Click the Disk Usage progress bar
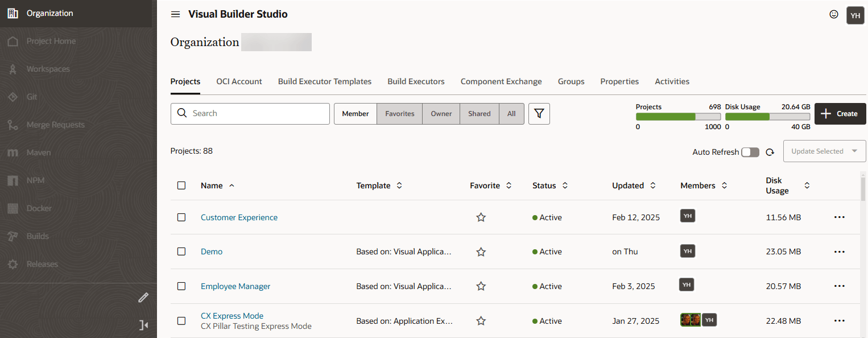The width and height of the screenshot is (868, 338). pyautogui.click(x=767, y=117)
